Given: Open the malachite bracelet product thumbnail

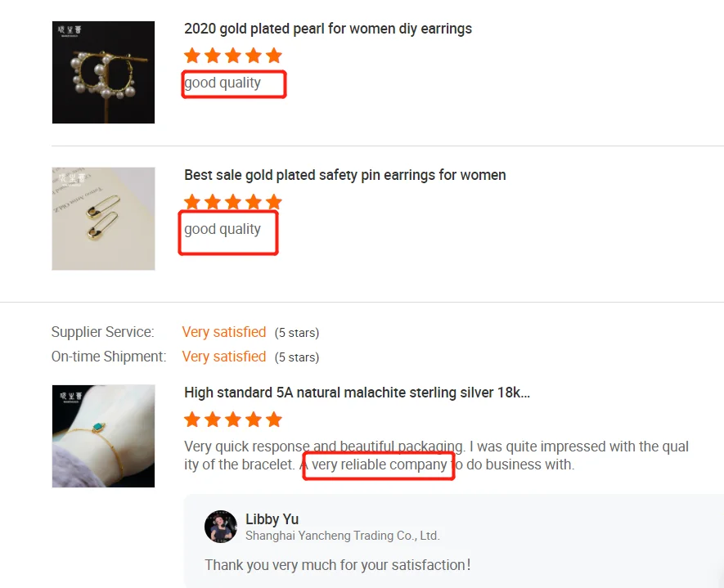Looking at the screenshot, I should tap(103, 436).
